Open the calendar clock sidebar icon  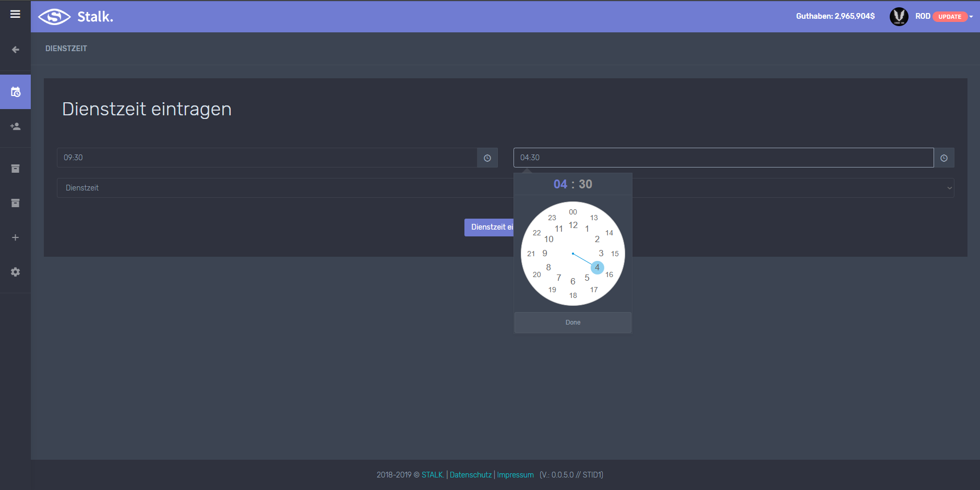tap(15, 92)
